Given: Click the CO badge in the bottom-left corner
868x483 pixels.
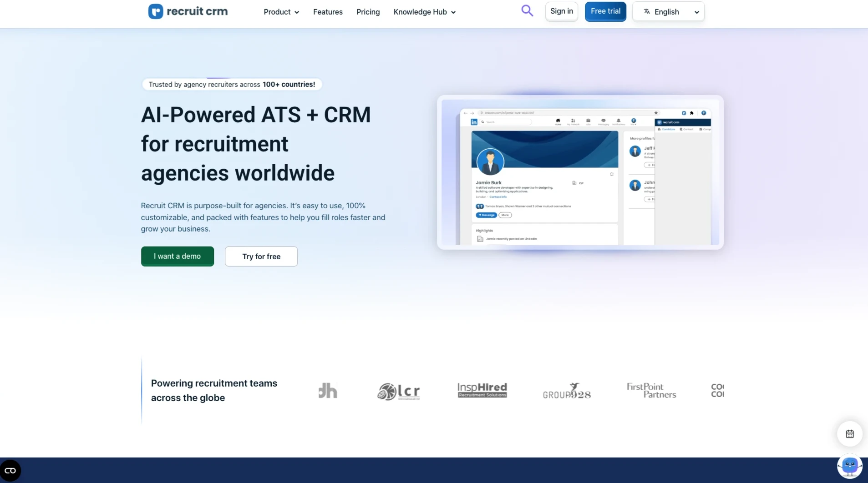Looking at the screenshot, I should 10,470.
